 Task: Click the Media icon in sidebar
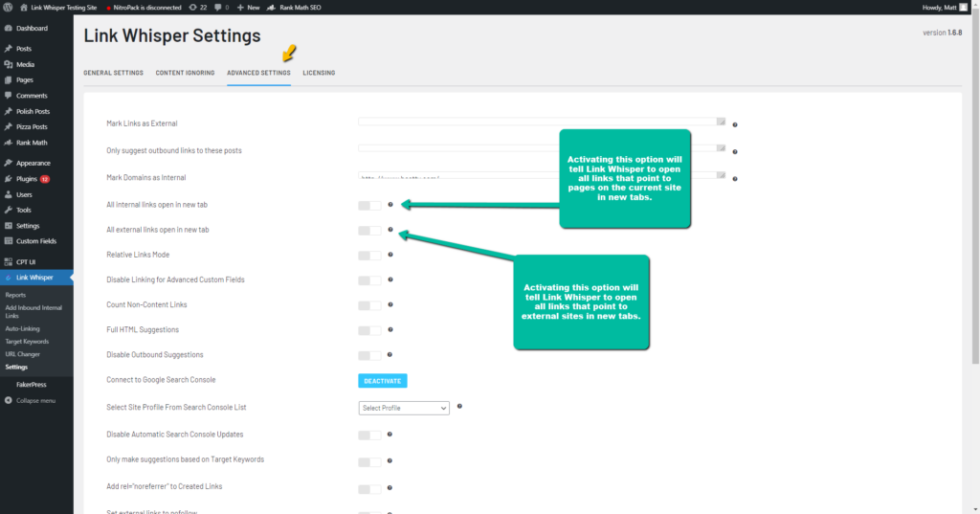(8, 64)
